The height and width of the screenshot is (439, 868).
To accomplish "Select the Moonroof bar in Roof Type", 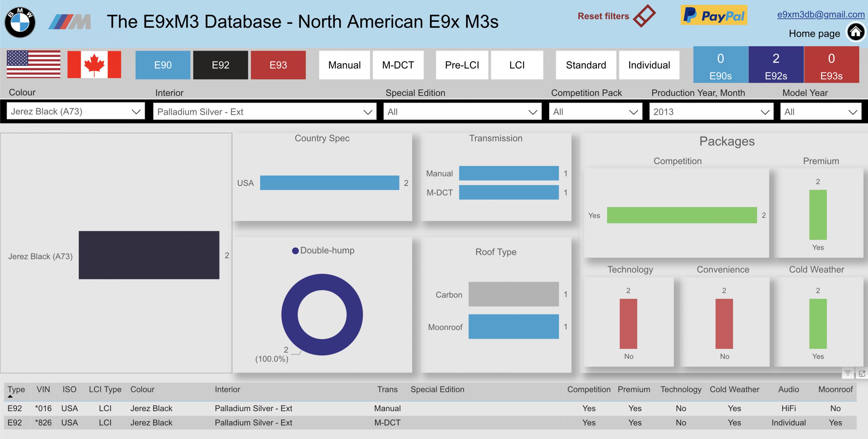I will (514, 326).
